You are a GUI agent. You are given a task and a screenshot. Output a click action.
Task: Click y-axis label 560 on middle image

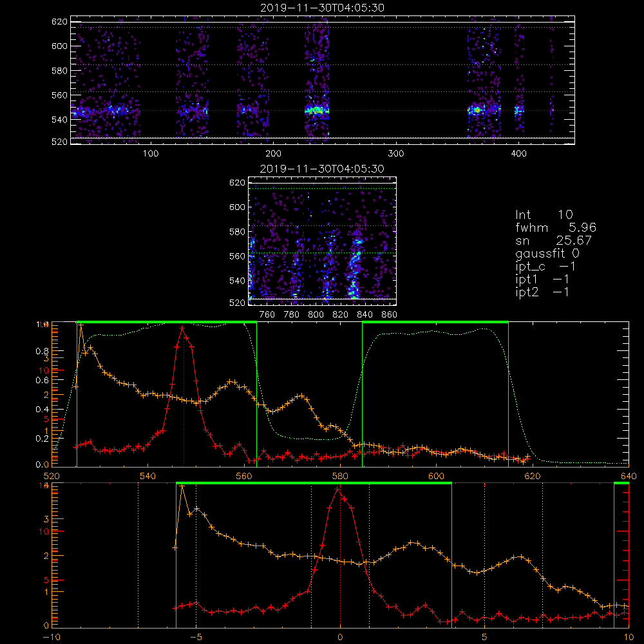point(237,256)
